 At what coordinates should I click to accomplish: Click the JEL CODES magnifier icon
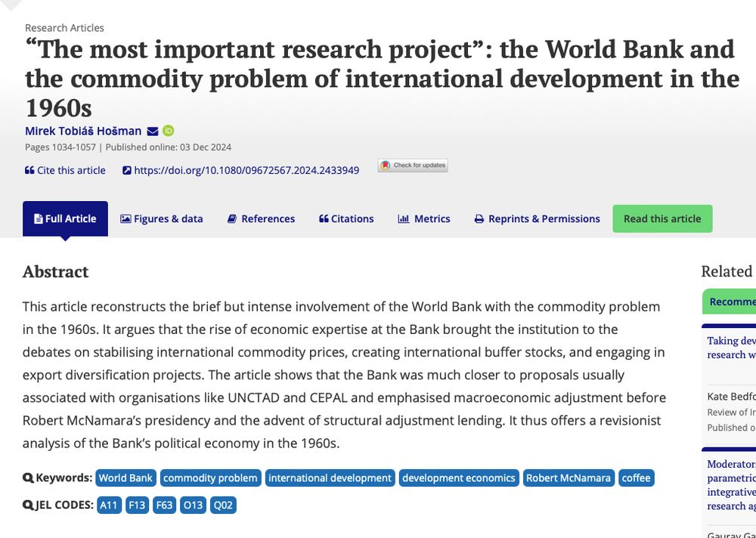point(28,506)
